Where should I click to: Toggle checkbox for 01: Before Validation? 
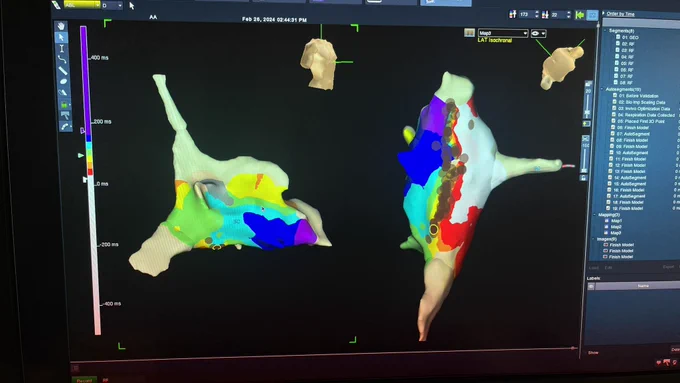tap(615, 95)
